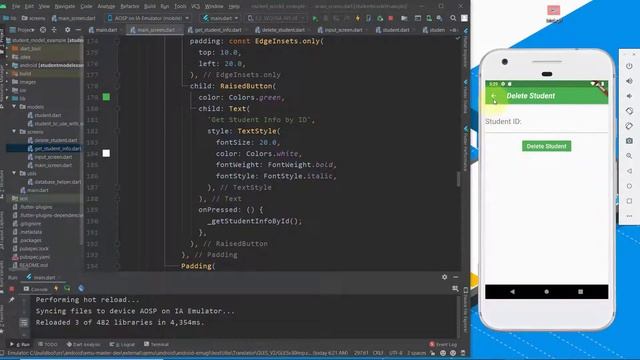
Task: Collapse the utils folder
Action: pyautogui.click(x=14, y=173)
